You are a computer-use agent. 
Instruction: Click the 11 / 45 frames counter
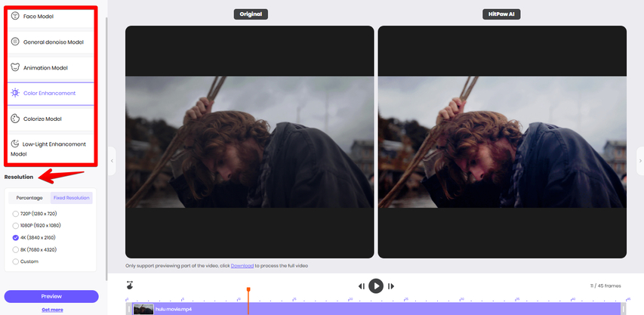(605, 286)
